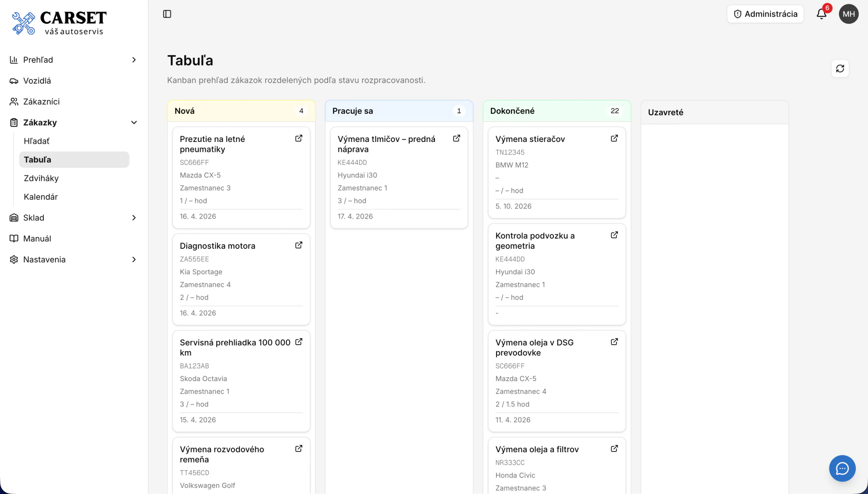Screen dimensions: 868x494
Task: Open Servisná prehliadka 100 000 km link icon
Action: (x=299, y=342)
